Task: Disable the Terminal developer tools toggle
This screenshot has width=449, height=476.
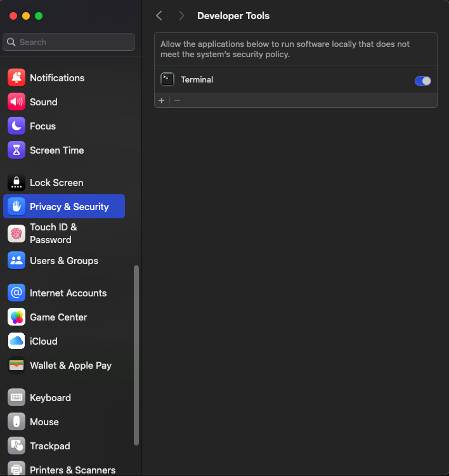Action: point(422,81)
